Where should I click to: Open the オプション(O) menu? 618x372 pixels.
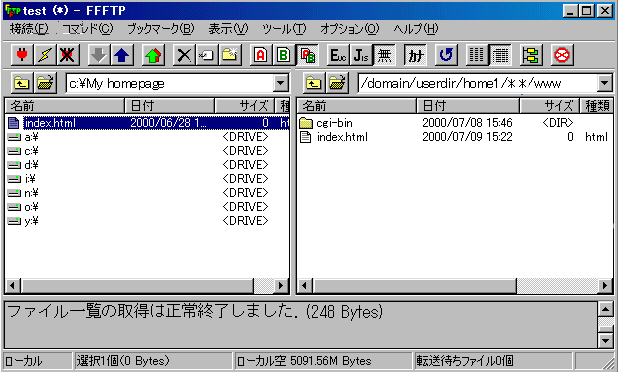(x=349, y=29)
